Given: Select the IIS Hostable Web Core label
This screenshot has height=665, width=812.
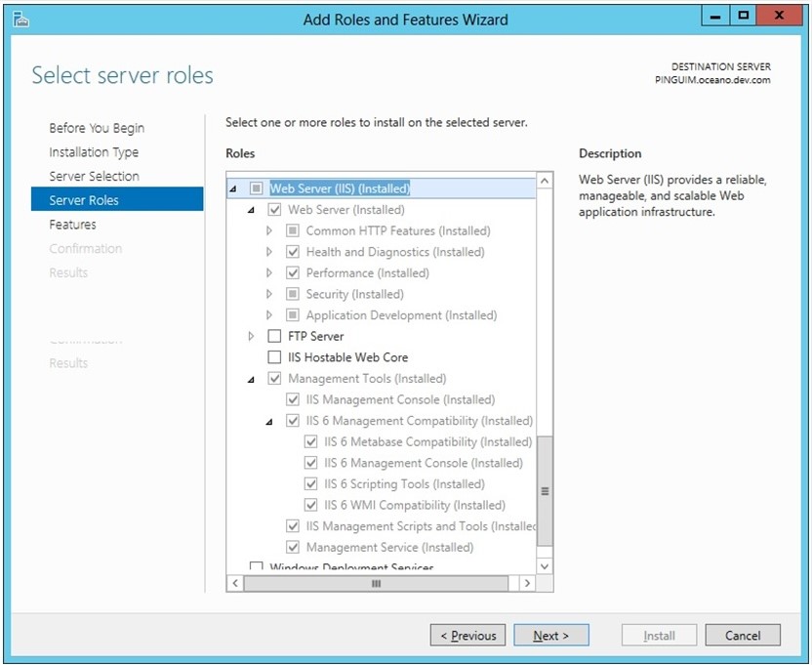Looking at the screenshot, I should (x=348, y=357).
